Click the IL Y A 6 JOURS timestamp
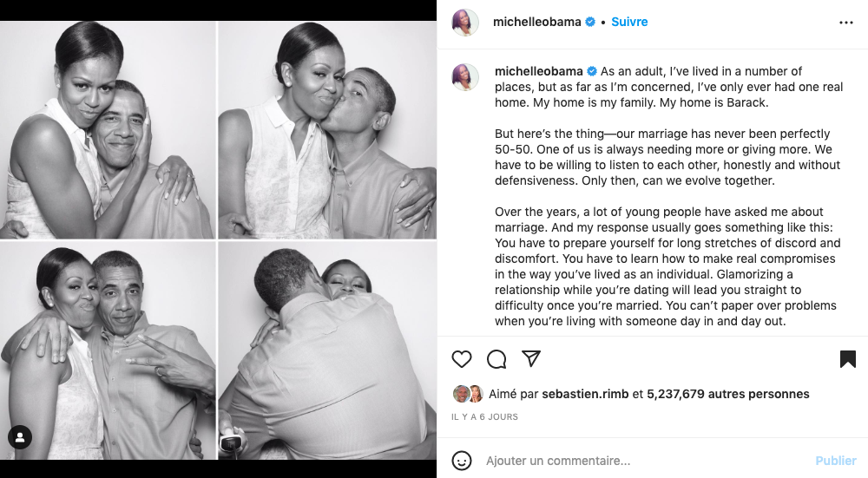This screenshot has width=868, height=478. click(x=484, y=417)
